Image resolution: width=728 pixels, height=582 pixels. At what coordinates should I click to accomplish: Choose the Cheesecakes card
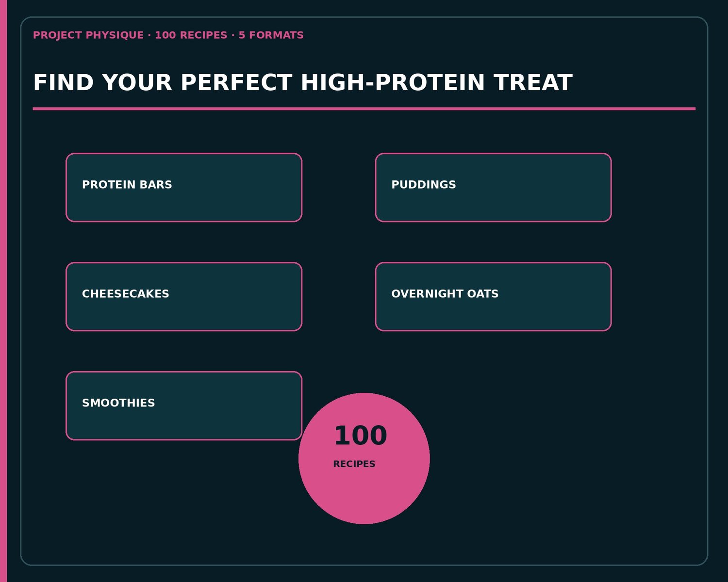tap(184, 297)
